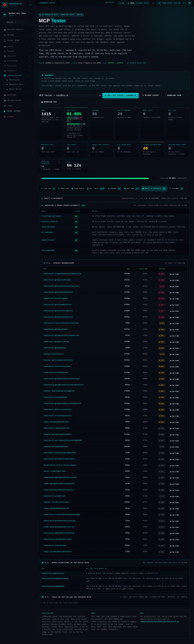
Task: Click THEPROTOCOL logo in the sidebar
Action: [12, 5]
